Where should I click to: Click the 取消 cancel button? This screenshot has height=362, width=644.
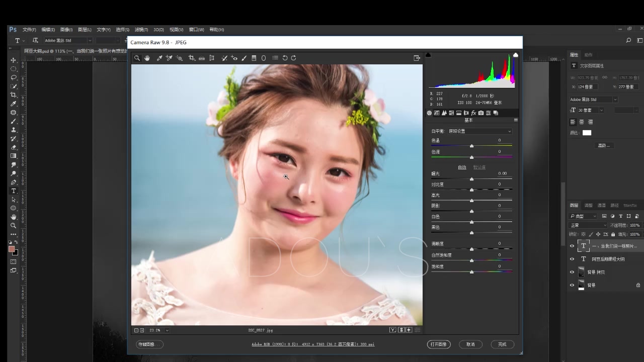tap(470, 344)
